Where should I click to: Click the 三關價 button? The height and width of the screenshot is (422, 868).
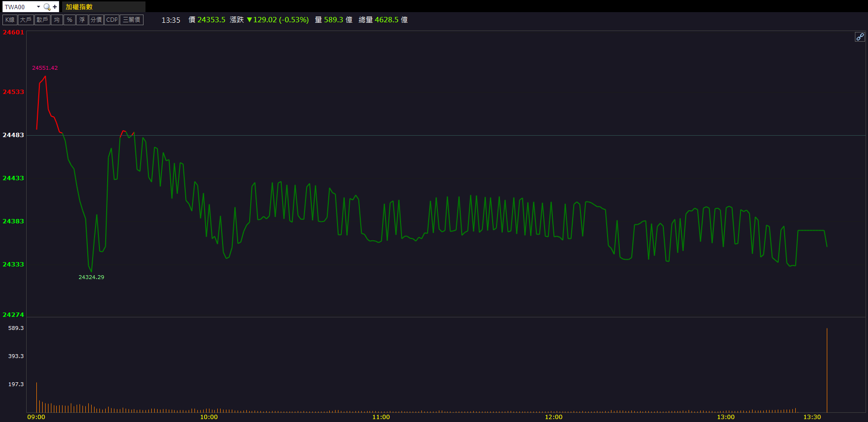(131, 20)
